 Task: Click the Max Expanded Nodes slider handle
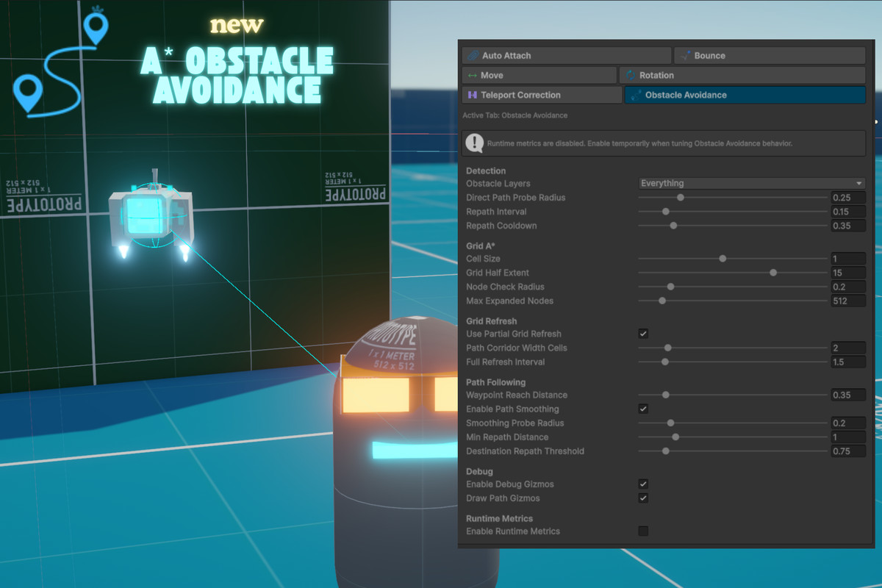pyautogui.click(x=662, y=301)
